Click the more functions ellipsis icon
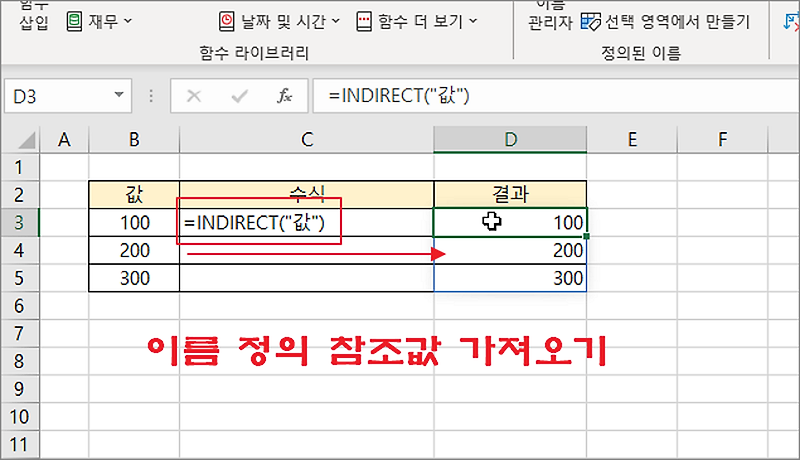 pos(364,21)
